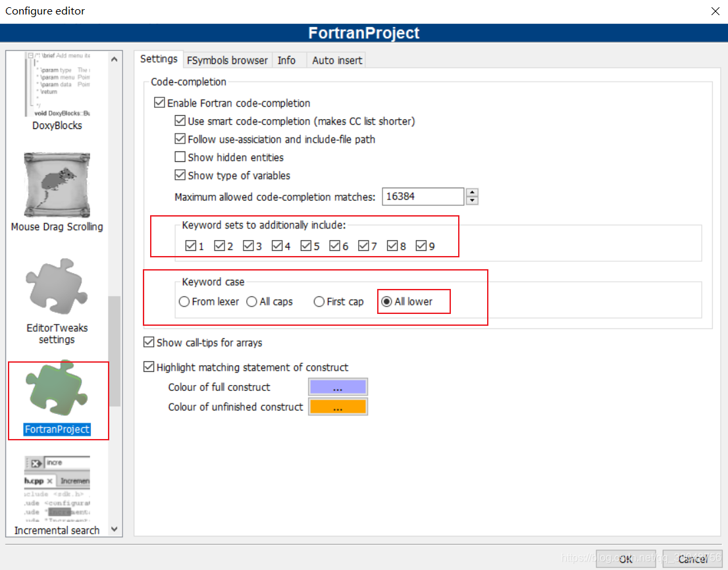Image resolution: width=728 pixels, height=570 pixels.
Task: Select All lower keyword case
Action: tap(386, 301)
